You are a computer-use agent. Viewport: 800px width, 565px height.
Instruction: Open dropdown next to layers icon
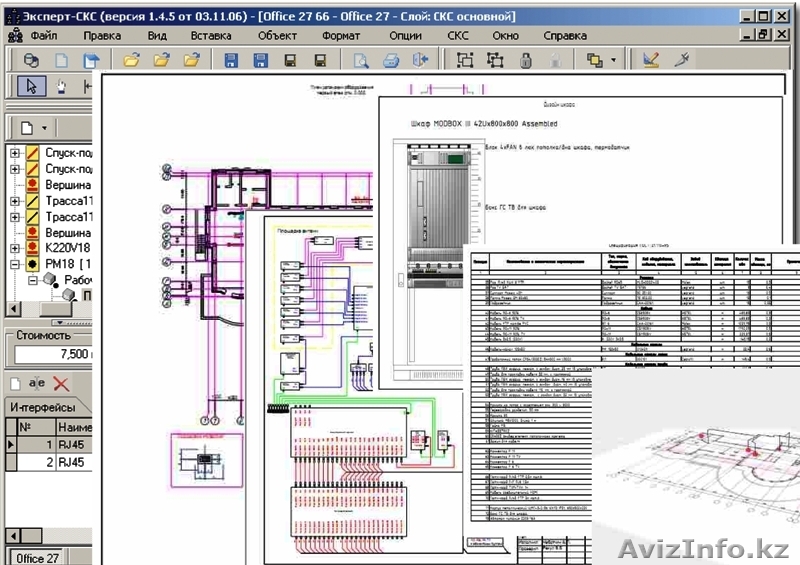point(613,60)
